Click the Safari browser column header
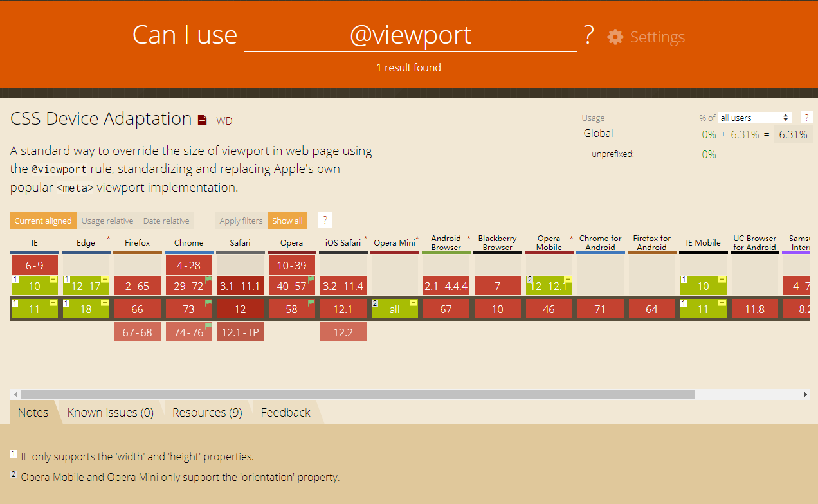818x504 pixels. 241,243
